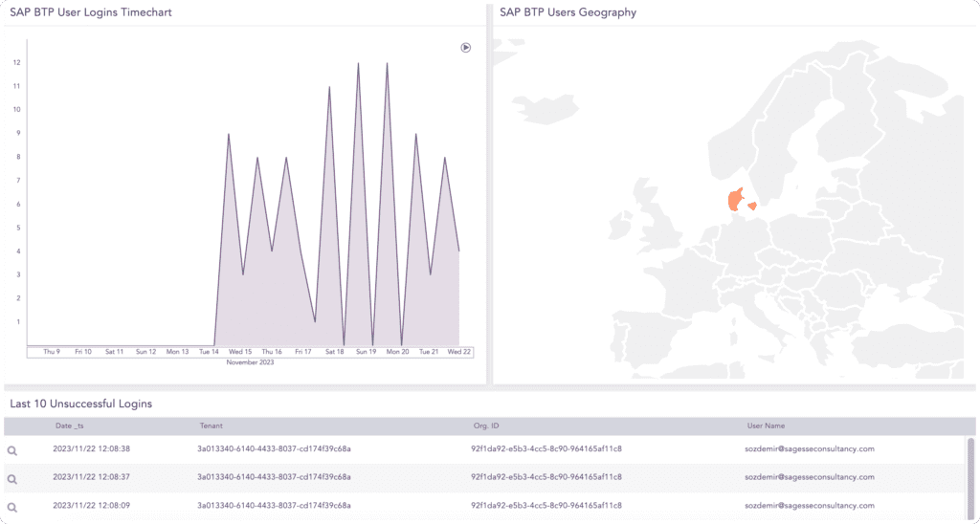980x524 pixels.
Task: Click the Sun 12 axis label
Action: 145,352
